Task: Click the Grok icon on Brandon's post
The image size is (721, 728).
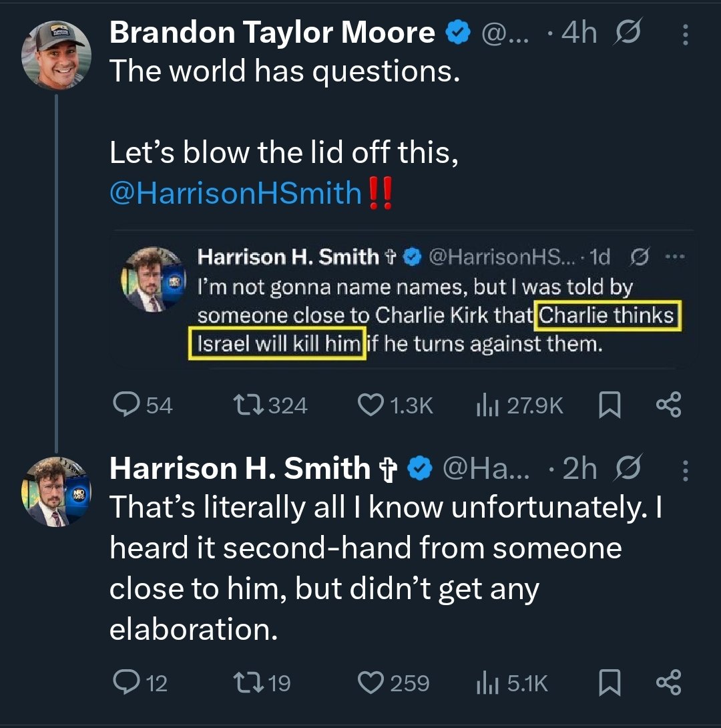Action: (x=628, y=33)
